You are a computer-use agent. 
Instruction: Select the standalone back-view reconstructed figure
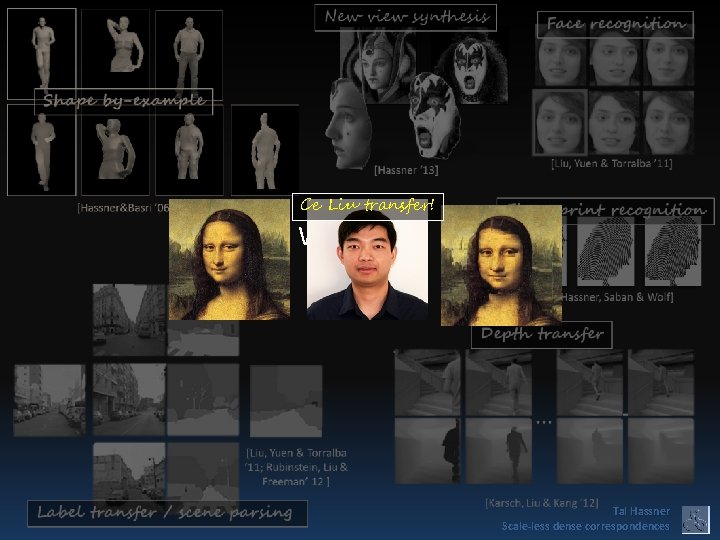(265, 150)
